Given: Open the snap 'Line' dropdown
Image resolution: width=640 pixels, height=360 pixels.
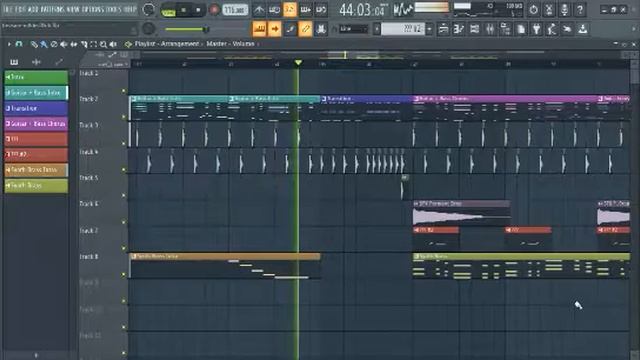Looking at the screenshot, I should [x=354, y=29].
